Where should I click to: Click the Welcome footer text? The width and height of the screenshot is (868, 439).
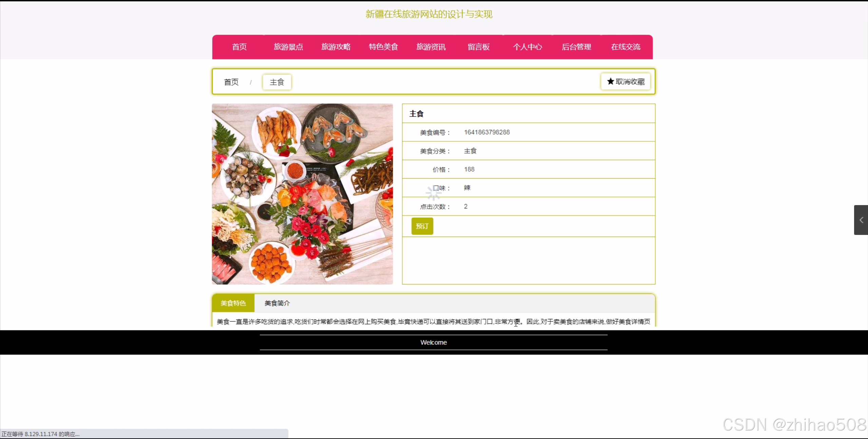(x=433, y=342)
